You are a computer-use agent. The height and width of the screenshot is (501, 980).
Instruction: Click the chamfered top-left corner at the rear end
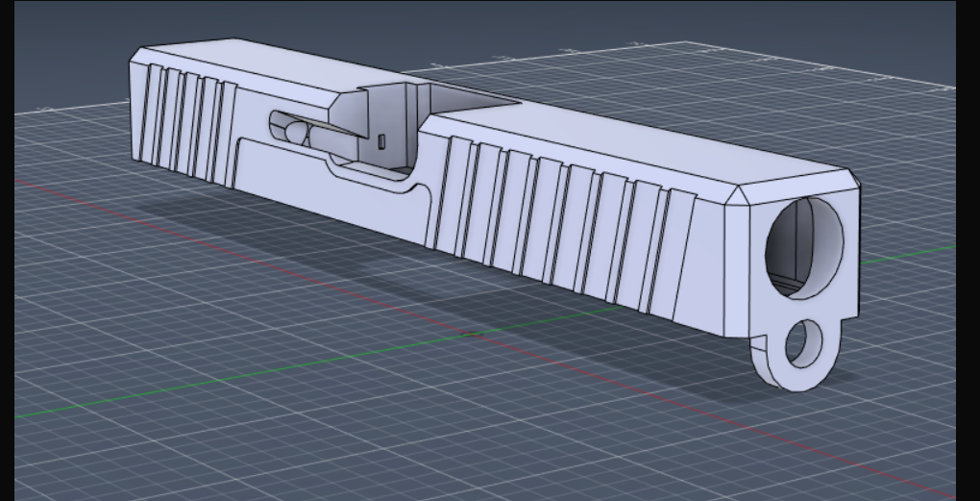click(138, 57)
